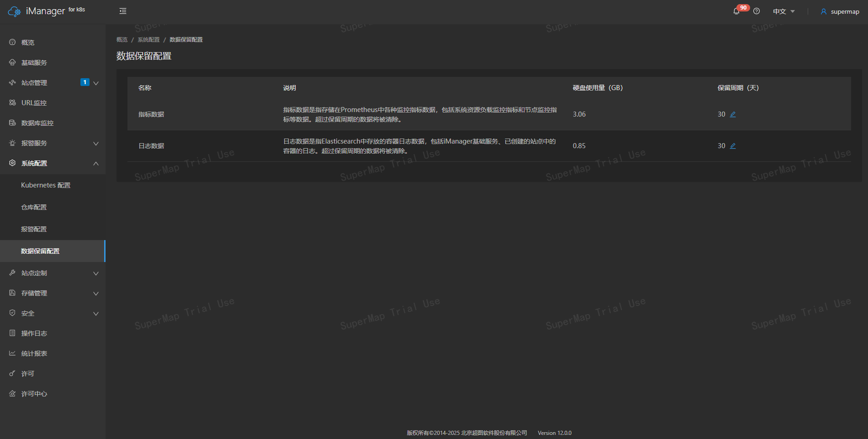The height and width of the screenshot is (439, 868).
Task: Click the 3.06 disk usage value
Action: click(x=579, y=114)
